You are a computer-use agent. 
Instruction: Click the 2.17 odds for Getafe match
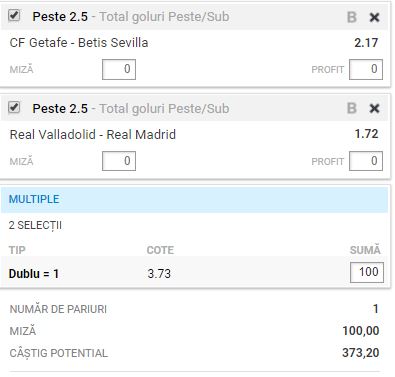pos(366,43)
